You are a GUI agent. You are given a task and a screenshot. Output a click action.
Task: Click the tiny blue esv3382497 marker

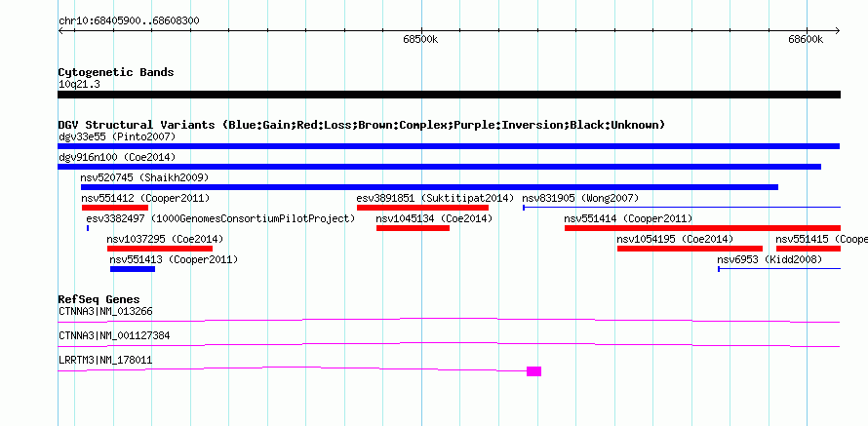coord(88,228)
